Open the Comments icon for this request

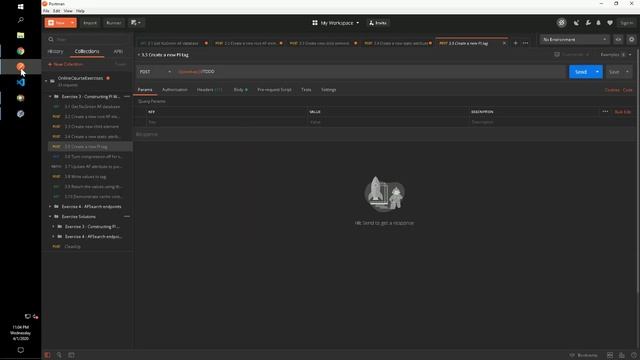click(x=557, y=54)
